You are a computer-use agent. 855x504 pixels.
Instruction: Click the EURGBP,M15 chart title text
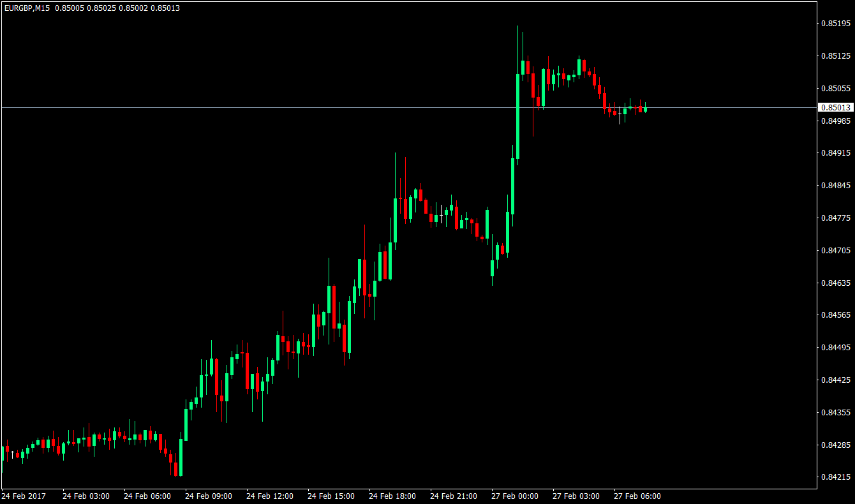[27, 8]
